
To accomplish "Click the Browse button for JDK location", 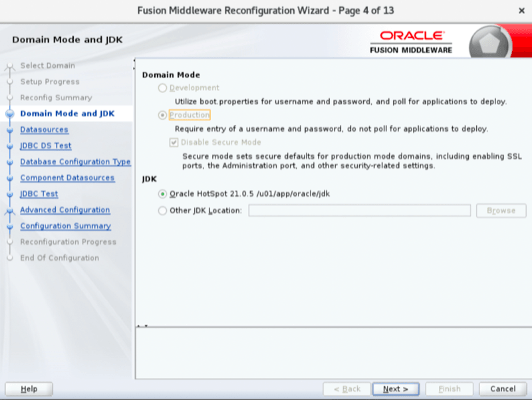I will 501,211.
